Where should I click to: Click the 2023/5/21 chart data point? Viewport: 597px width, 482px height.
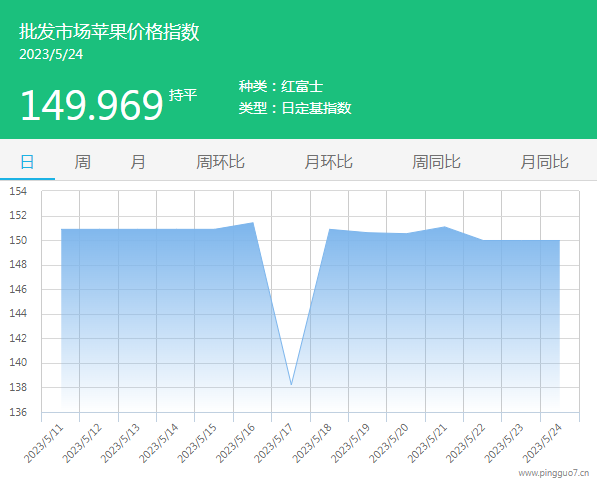pos(444,227)
